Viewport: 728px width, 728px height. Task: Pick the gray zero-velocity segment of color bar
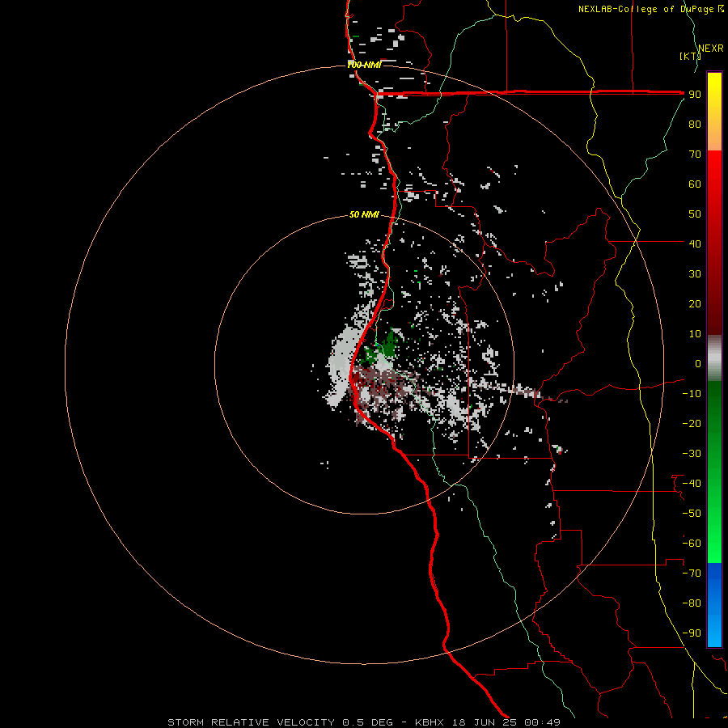point(714,358)
